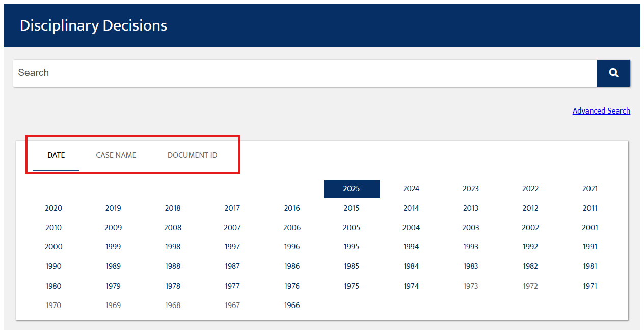Viewport: 644px width, 334px height.
Task: Open the year 2000 listing
Action: [x=53, y=247]
